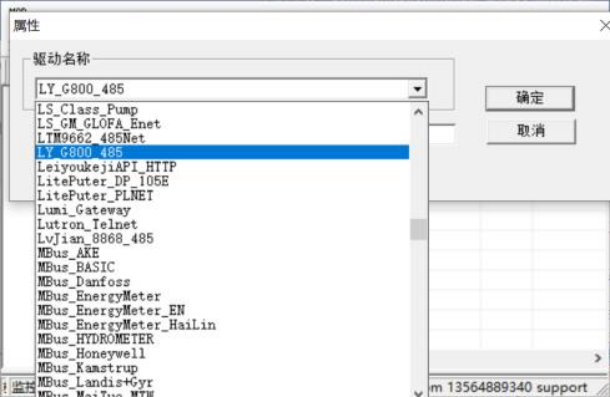The height and width of the screenshot is (397, 610).
Task: Pick the highlighted LY_G800_485 item
Action: coord(223,152)
